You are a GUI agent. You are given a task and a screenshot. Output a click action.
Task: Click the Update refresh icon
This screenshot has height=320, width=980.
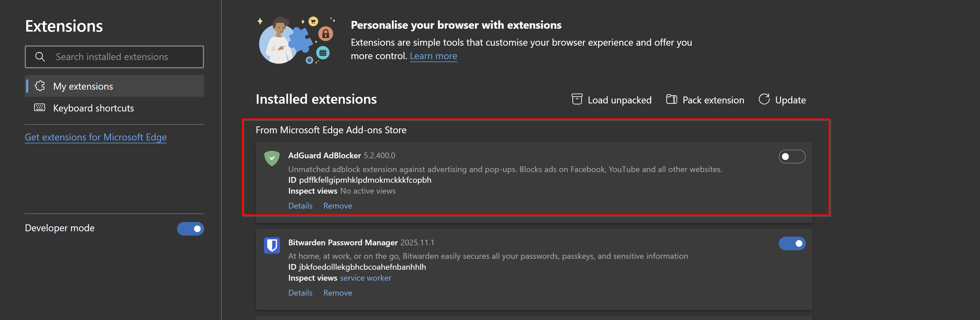click(764, 99)
